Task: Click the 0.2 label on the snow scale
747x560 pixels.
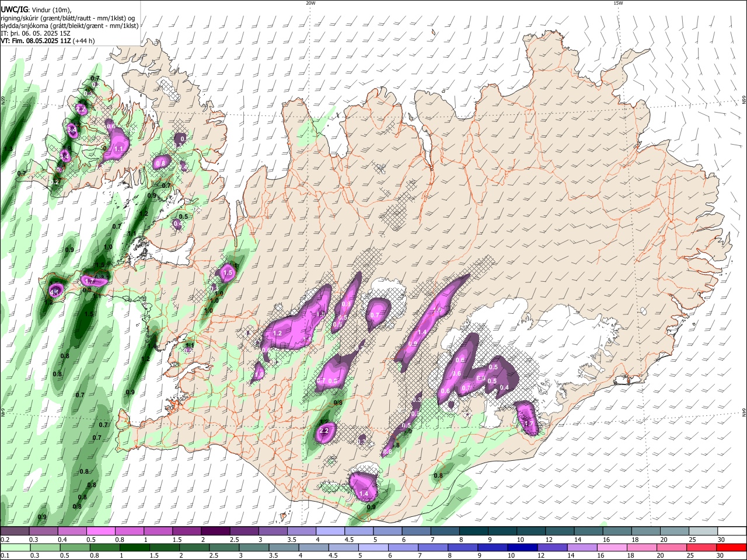Action: click(x=5, y=540)
